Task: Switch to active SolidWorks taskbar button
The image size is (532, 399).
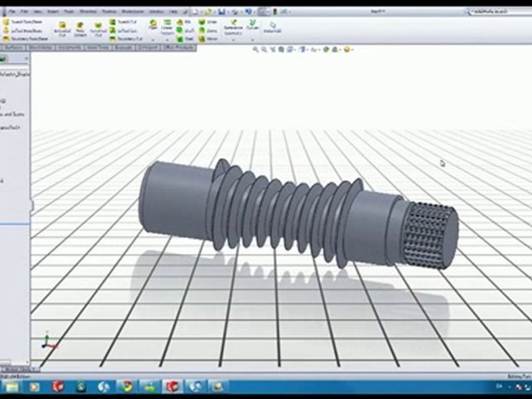Action: [x=173, y=386]
